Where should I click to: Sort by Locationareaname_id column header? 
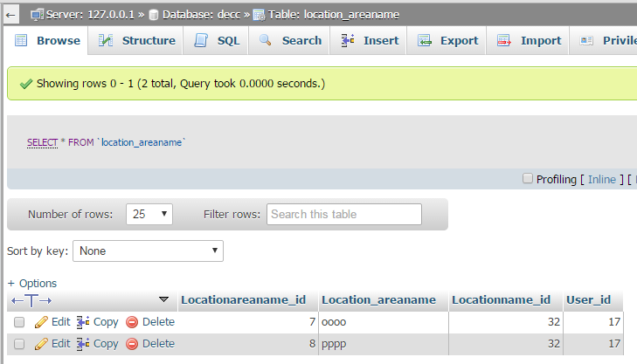pyautogui.click(x=243, y=300)
